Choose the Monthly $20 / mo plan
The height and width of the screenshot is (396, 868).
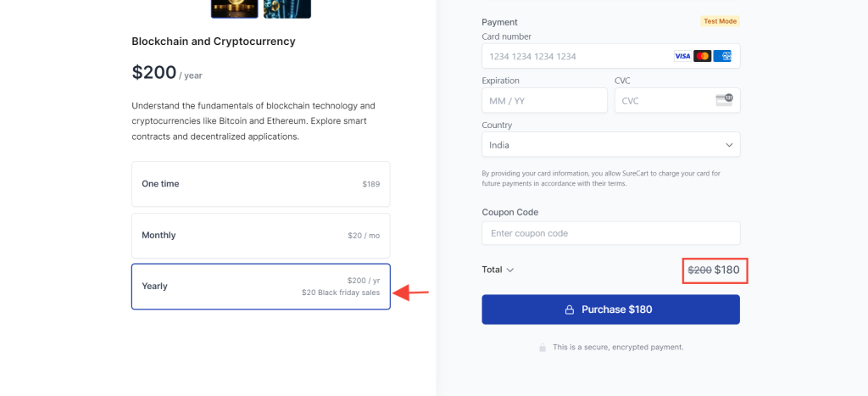pyautogui.click(x=260, y=236)
